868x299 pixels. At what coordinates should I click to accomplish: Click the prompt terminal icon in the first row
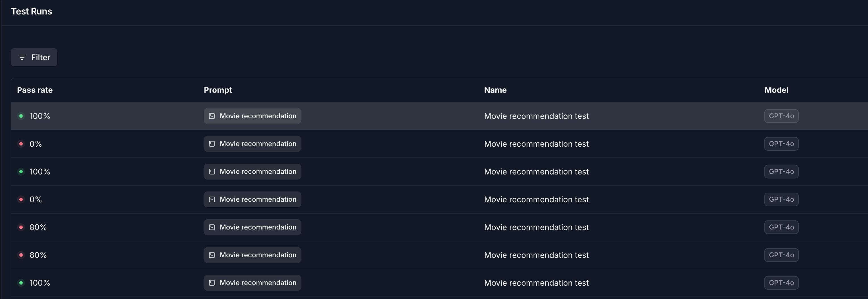click(x=212, y=116)
